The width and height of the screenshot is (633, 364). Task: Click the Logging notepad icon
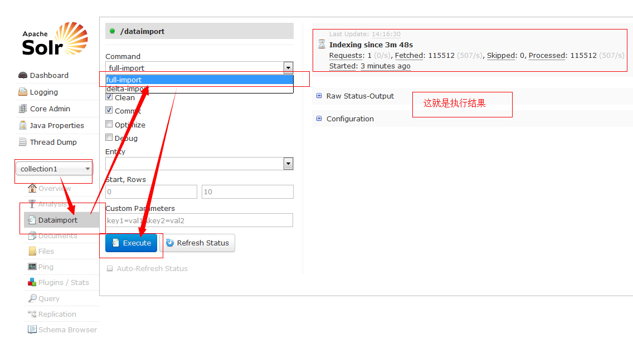click(23, 92)
